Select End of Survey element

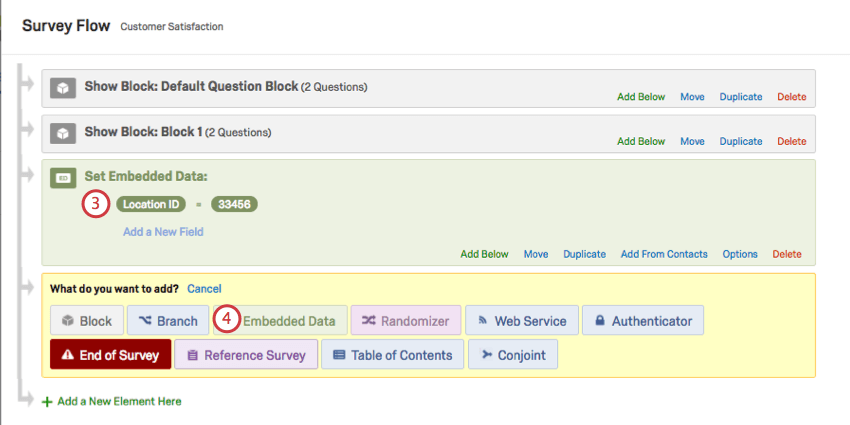tap(110, 354)
